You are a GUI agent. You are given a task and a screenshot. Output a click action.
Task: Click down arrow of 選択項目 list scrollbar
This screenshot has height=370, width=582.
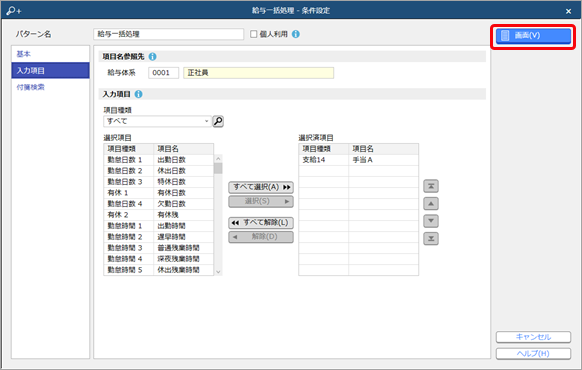pyautogui.click(x=218, y=272)
